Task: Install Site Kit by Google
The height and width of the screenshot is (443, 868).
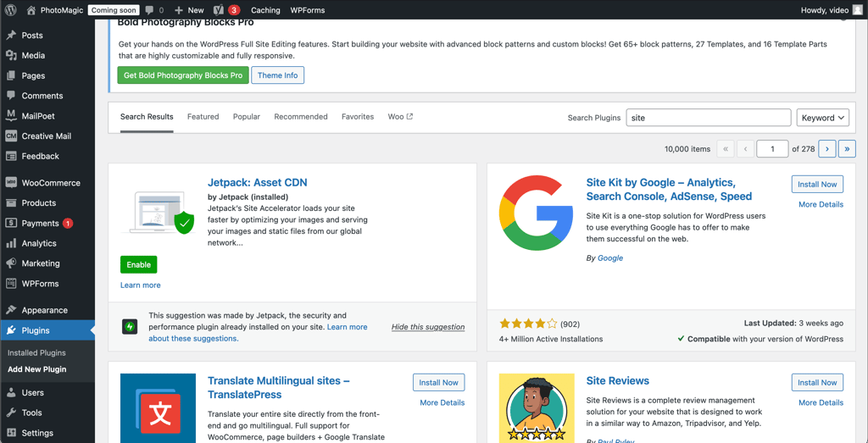Action: tap(817, 184)
